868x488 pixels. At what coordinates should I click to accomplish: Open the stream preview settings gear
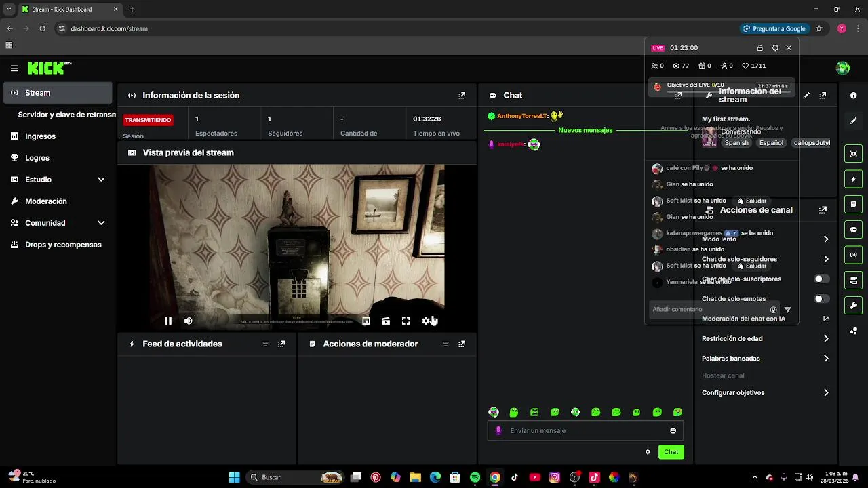(426, 321)
